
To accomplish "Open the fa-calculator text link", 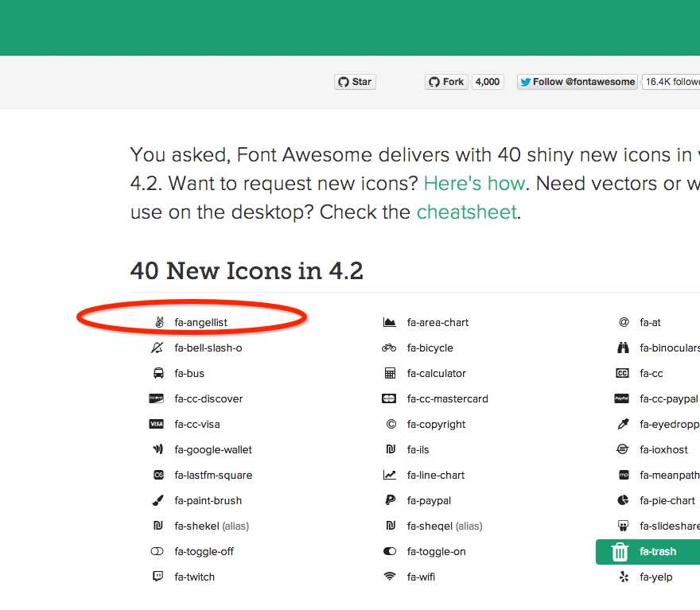I will click(x=436, y=373).
